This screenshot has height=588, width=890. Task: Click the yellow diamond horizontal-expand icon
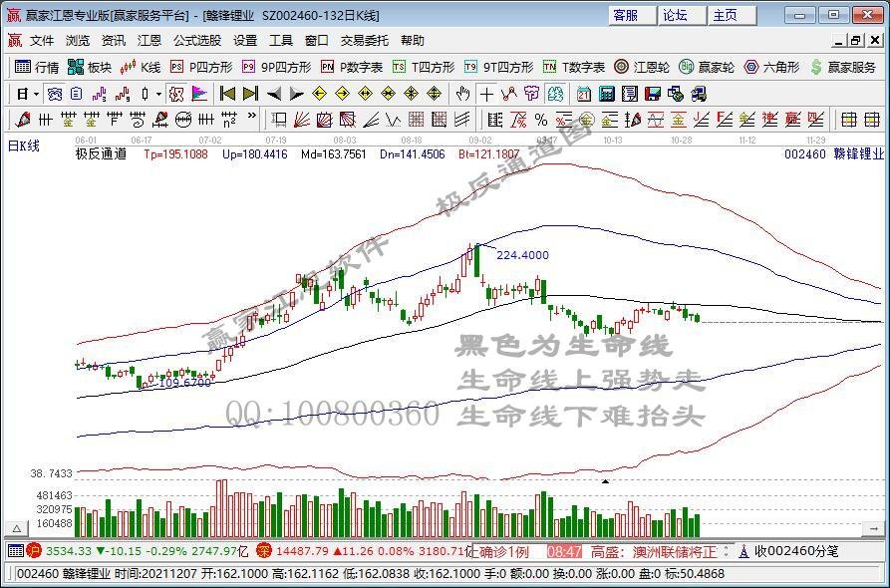pyautogui.click(x=365, y=94)
